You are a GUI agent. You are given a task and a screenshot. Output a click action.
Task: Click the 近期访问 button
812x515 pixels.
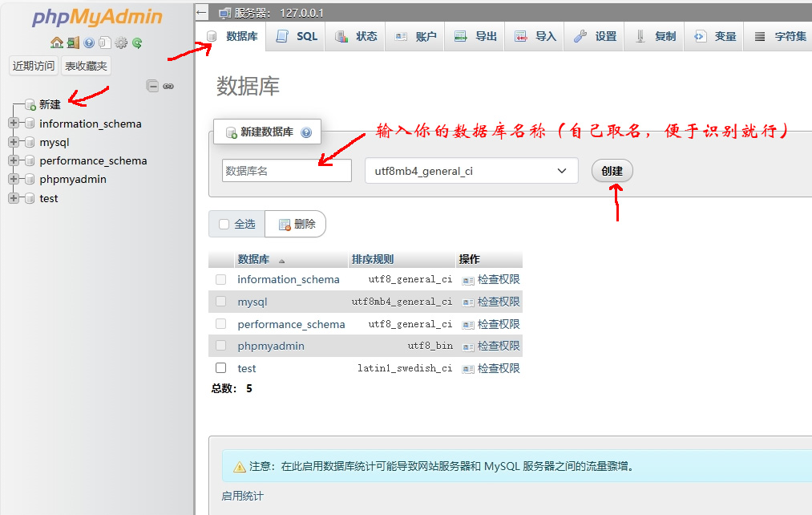point(34,66)
